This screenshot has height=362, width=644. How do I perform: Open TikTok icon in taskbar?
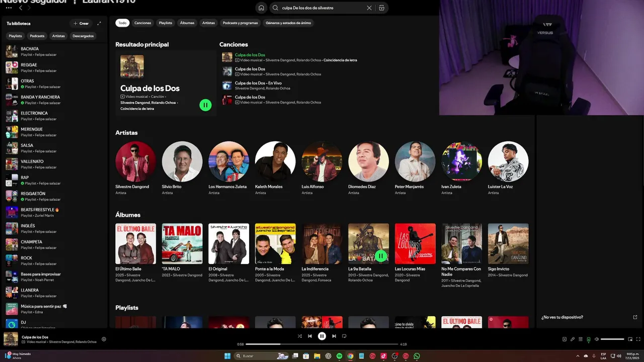coord(384,356)
